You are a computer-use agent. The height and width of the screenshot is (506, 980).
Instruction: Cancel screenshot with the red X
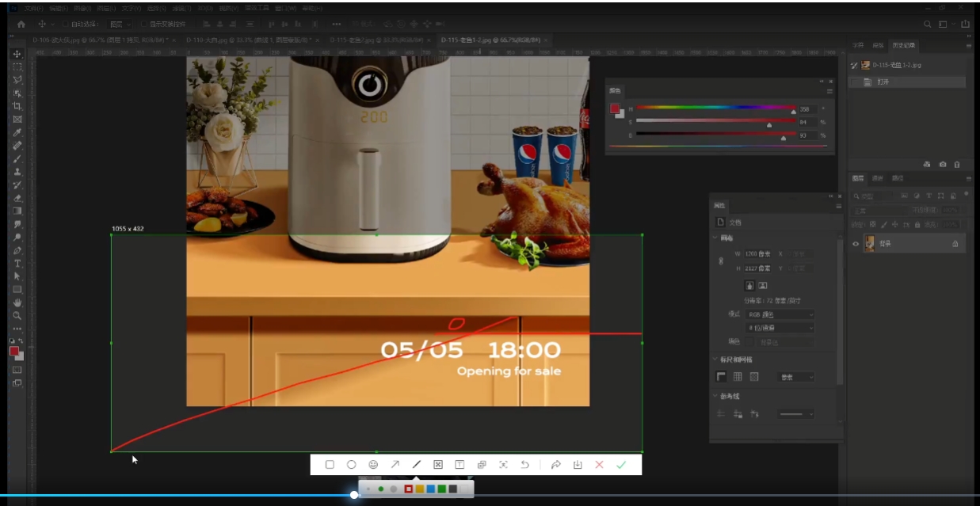[599, 465]
